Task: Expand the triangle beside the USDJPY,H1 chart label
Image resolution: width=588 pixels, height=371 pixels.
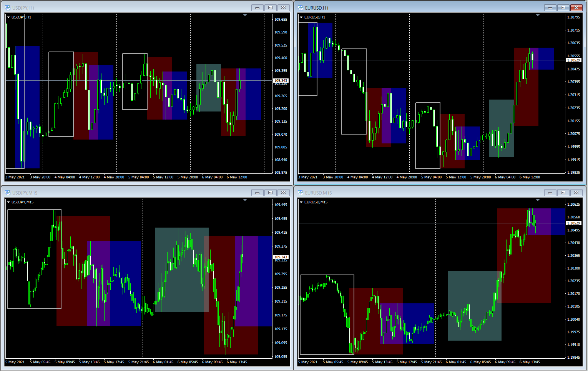Action: (8, 17)
